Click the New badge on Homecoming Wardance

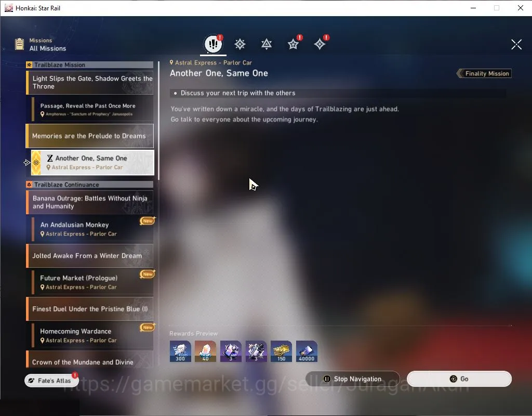click(x=147, y=328)
